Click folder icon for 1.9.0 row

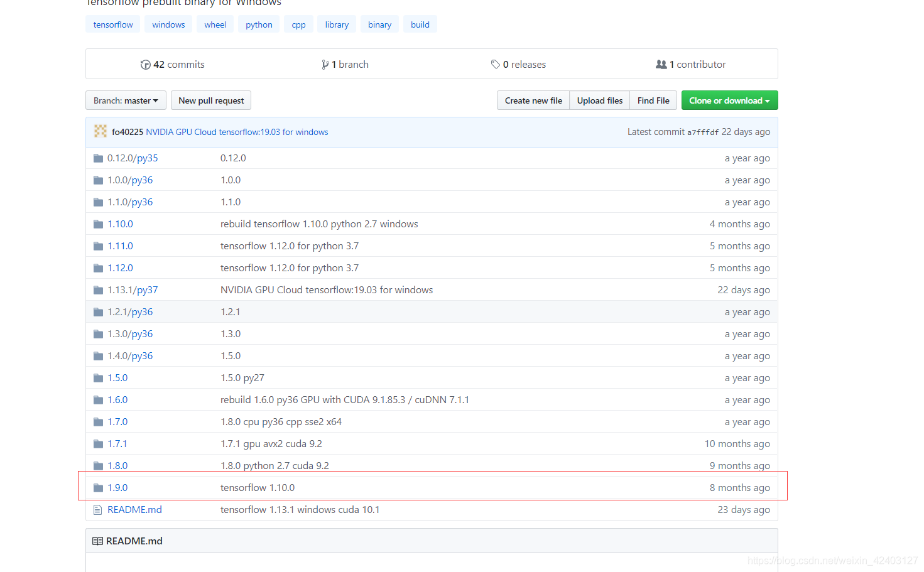point(98,488)
